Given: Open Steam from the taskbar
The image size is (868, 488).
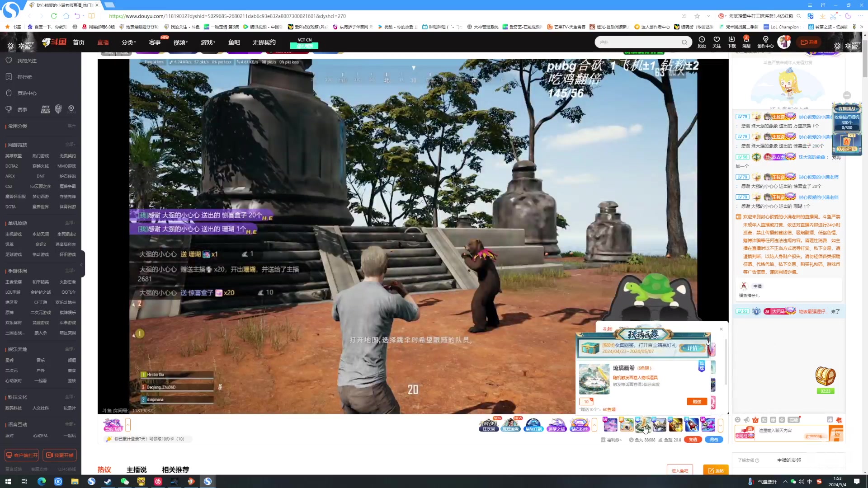Looking at the screenshot, I should pyautogui.click(x=108, y=481).
